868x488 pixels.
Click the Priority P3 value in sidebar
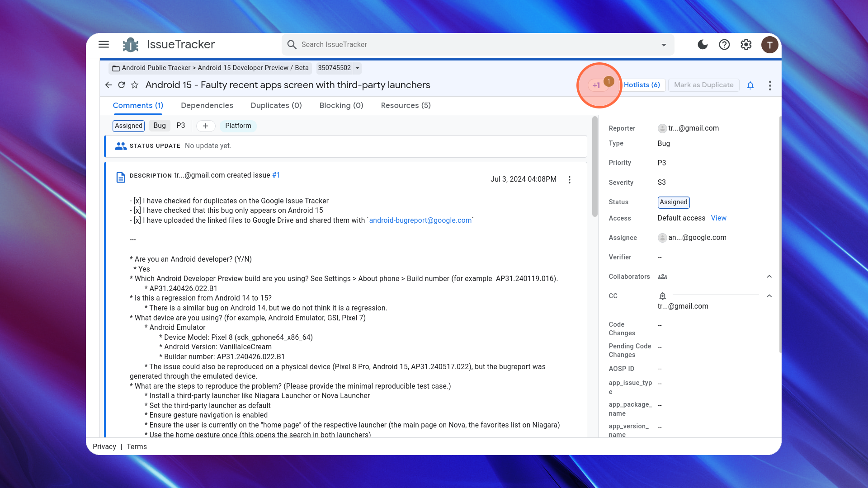click(x=662, y=163)
